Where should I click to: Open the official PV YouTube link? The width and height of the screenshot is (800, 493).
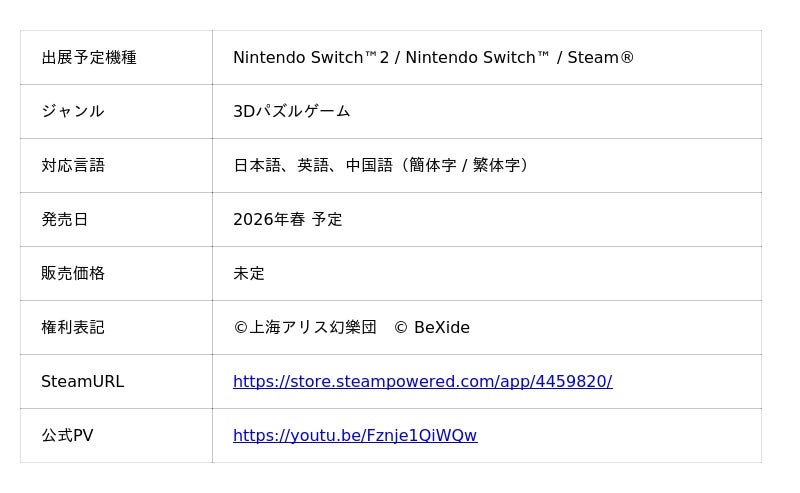coord(355,435)
